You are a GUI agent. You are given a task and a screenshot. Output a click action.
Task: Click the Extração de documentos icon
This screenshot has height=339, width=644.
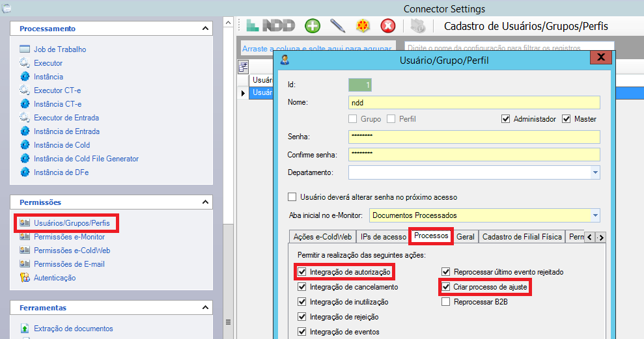[25, 329]
